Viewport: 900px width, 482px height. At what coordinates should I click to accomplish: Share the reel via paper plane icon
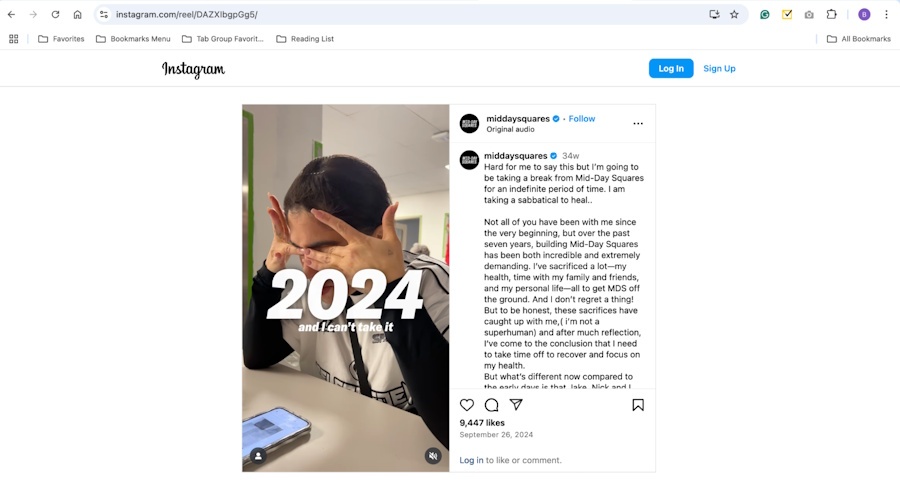tap(516, 405)
